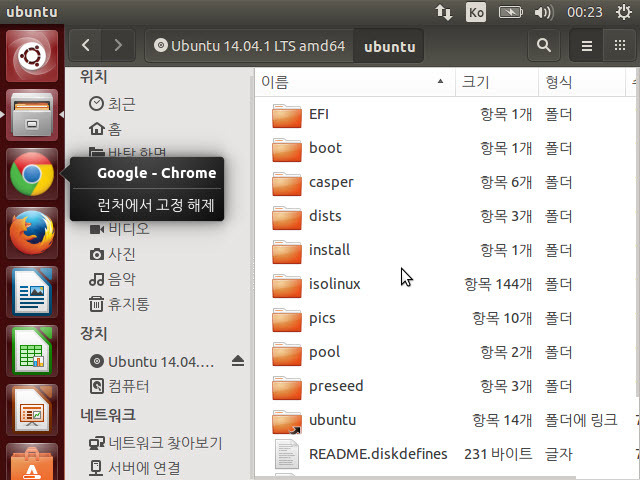Click the search magnifier icon in toolbar
The image size is (640, 480).
coord(543,45)
